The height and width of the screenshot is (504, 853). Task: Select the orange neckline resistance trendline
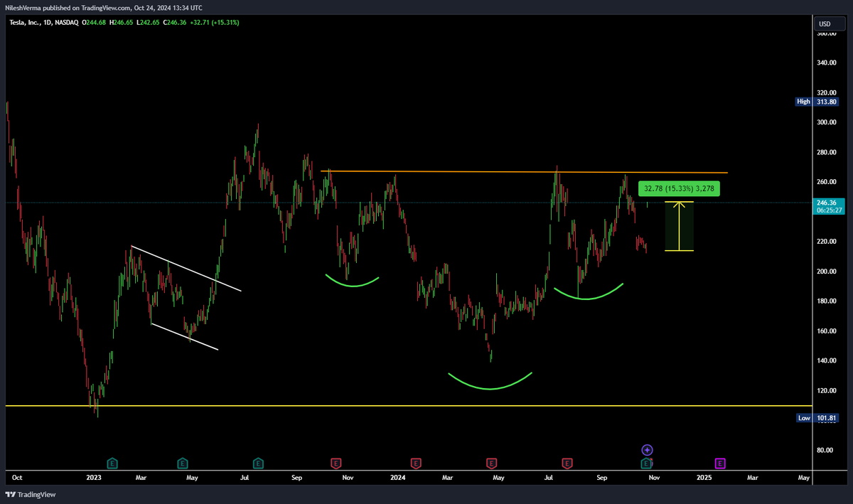click(x=524, y=172)
